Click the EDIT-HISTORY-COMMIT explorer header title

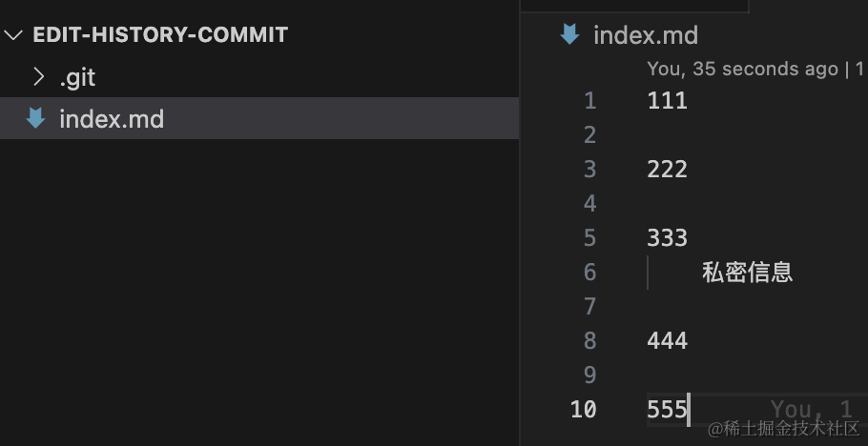159,35
